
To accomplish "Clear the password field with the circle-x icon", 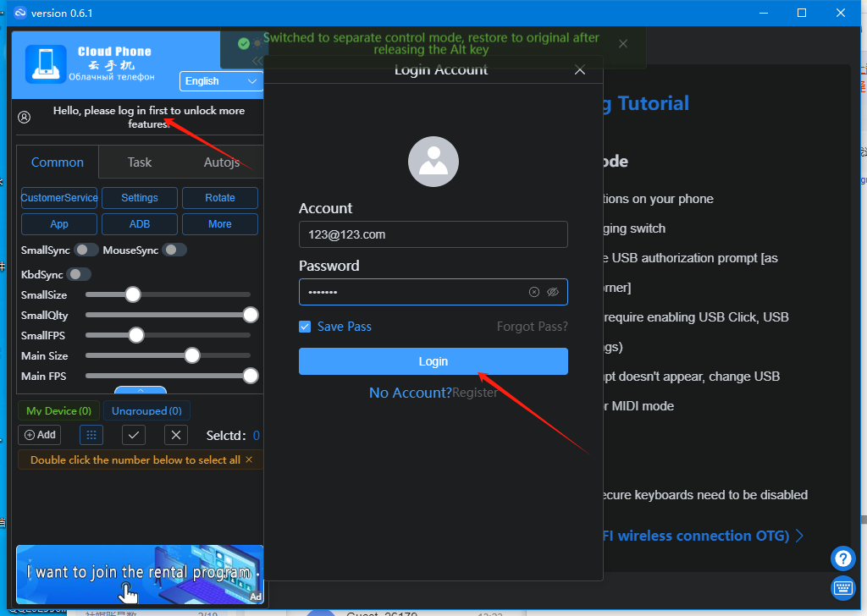I will (534, 292).
